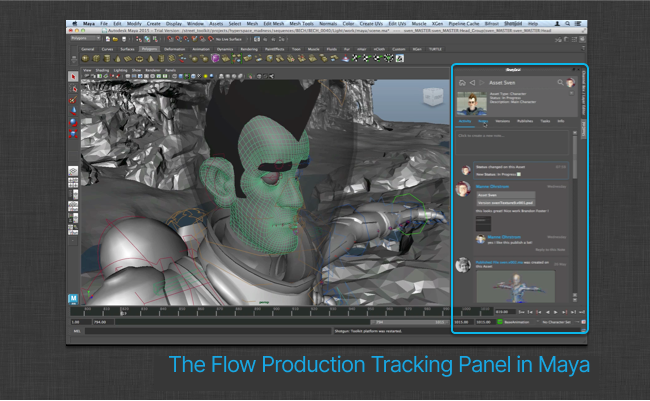Click the user avatar in Shotgun panel
This screenshot has height=401, width=650.
pyautogui.click(x=572, y=82)
